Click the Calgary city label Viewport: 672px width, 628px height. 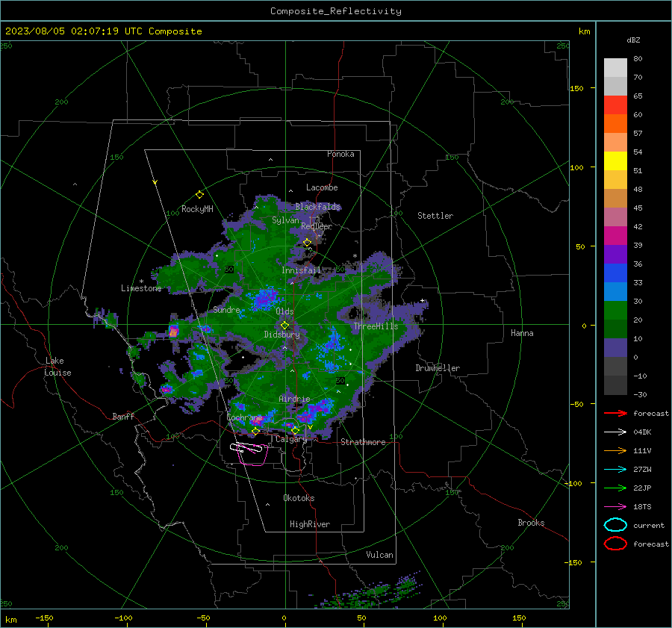click(291, 439)
